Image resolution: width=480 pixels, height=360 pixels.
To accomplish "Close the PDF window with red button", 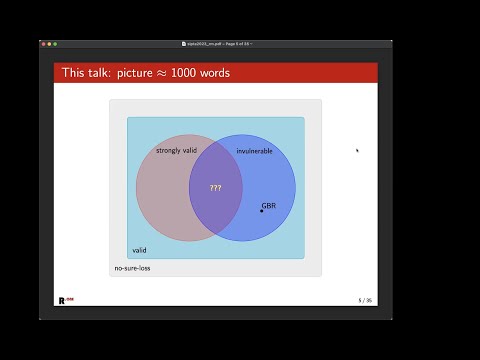I will pos(43,44).
